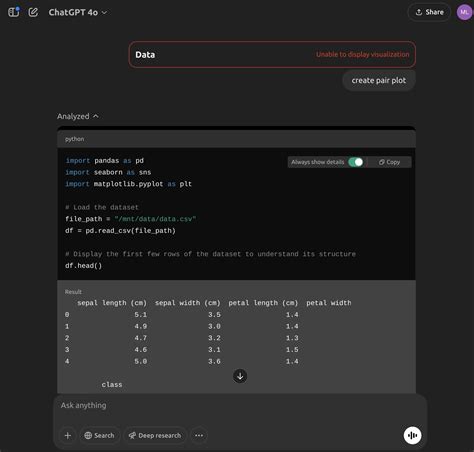
Task: Start voice mode with waveform icon
Action: tap(412, 435)
